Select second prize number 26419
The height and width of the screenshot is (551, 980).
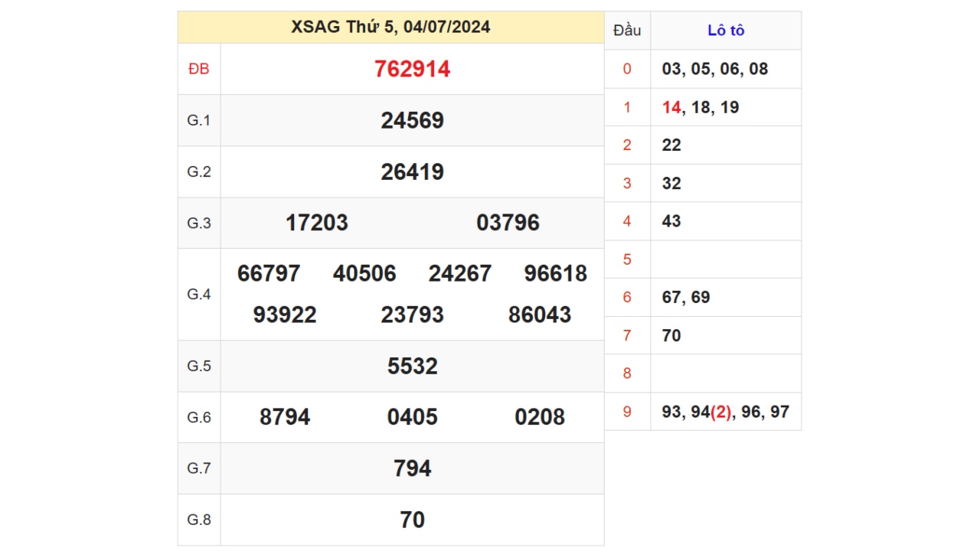click(x=412, y=171)
